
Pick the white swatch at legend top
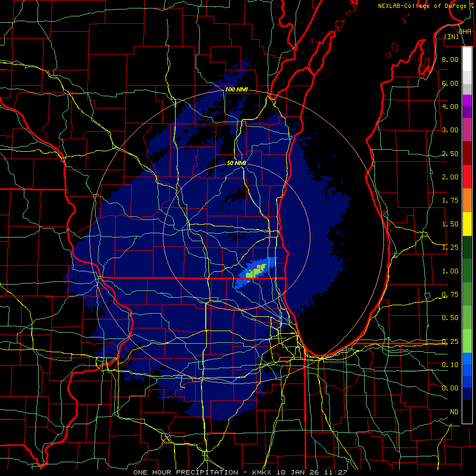467,59
